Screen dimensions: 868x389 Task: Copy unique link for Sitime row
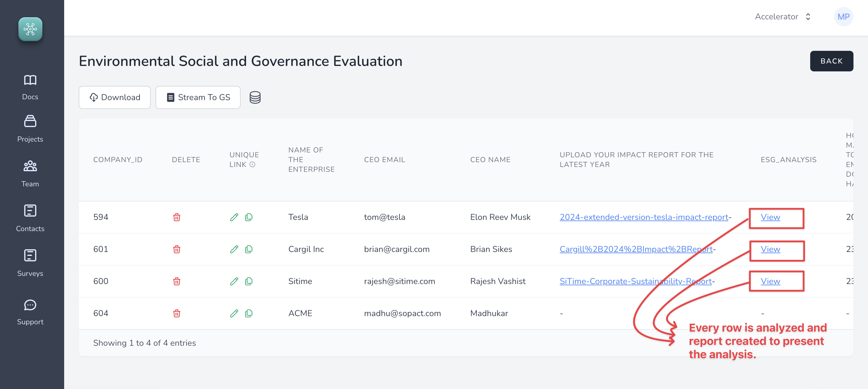coord(249,281)
